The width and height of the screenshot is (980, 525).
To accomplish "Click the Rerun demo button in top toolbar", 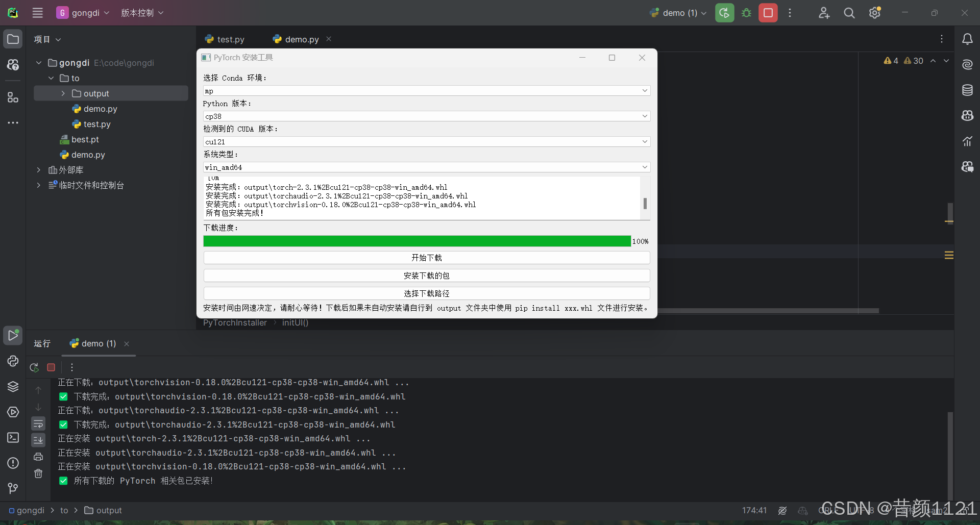I will click(x=724, y=13).
